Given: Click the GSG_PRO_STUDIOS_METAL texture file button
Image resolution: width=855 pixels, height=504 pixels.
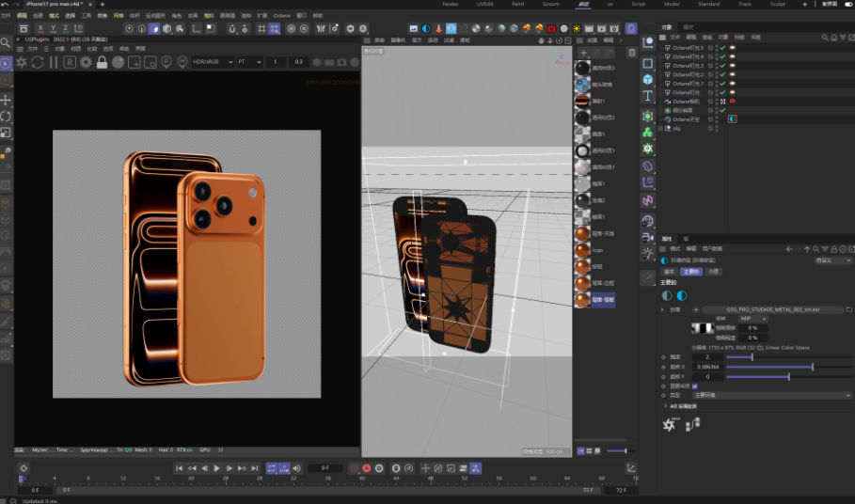Looking at the screenshot, I should [771, 308].
